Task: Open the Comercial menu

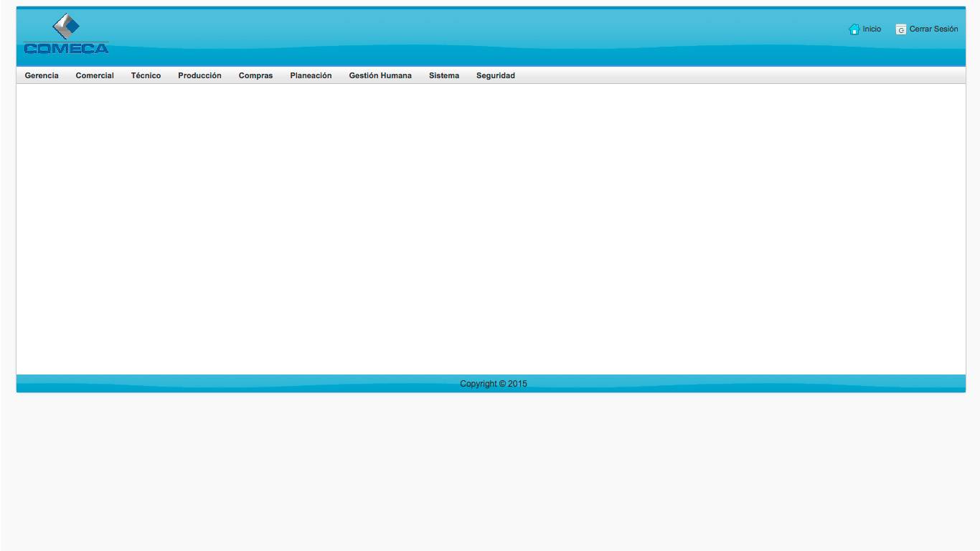Action: 95,75
